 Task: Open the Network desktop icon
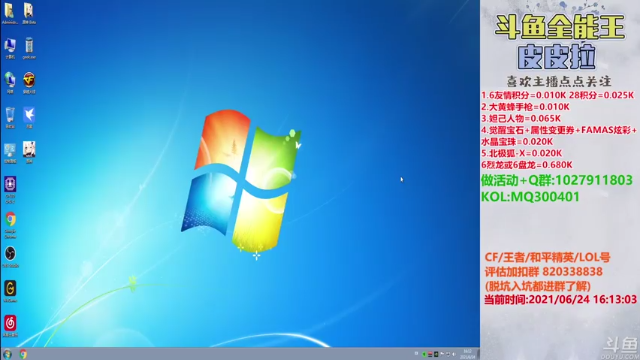point(9,83)
